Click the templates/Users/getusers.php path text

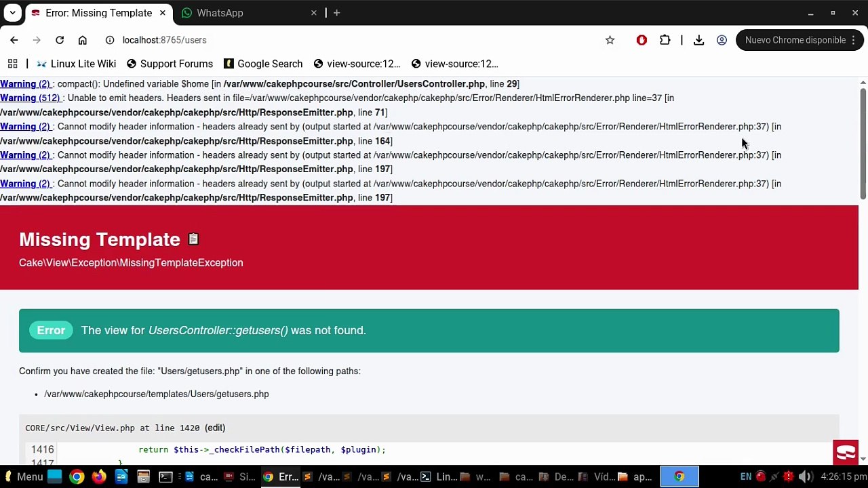pyautogui.click(x=157, y=394)
